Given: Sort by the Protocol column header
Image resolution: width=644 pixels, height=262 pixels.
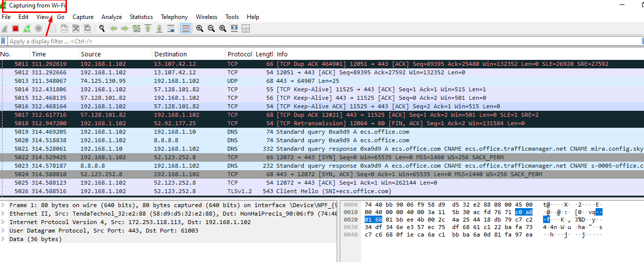Looking at the screenshot, I should (240, 54).
